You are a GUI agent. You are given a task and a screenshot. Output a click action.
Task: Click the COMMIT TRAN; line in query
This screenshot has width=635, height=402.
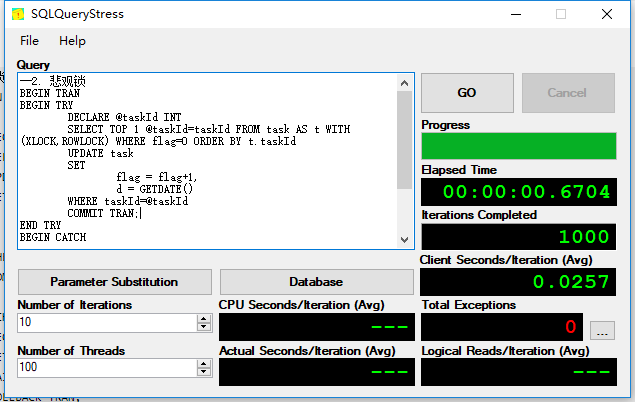[103, 213]
